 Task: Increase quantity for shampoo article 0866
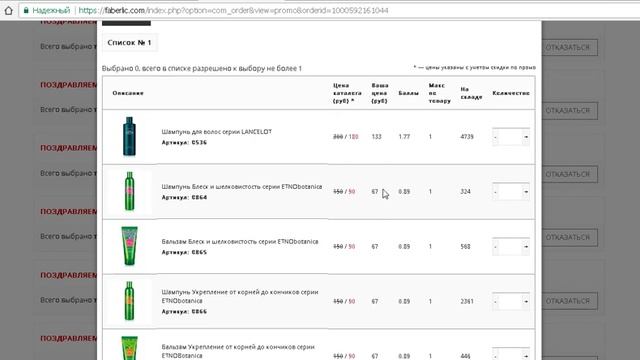[526, 301]
